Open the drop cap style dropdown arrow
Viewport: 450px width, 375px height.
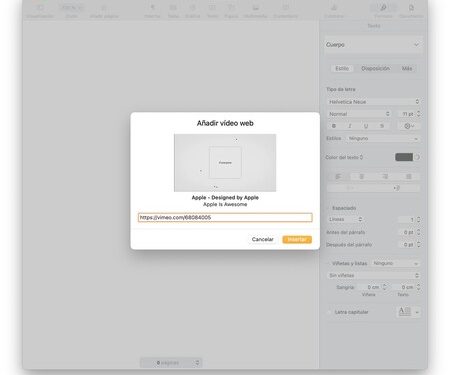pos(417,312)
